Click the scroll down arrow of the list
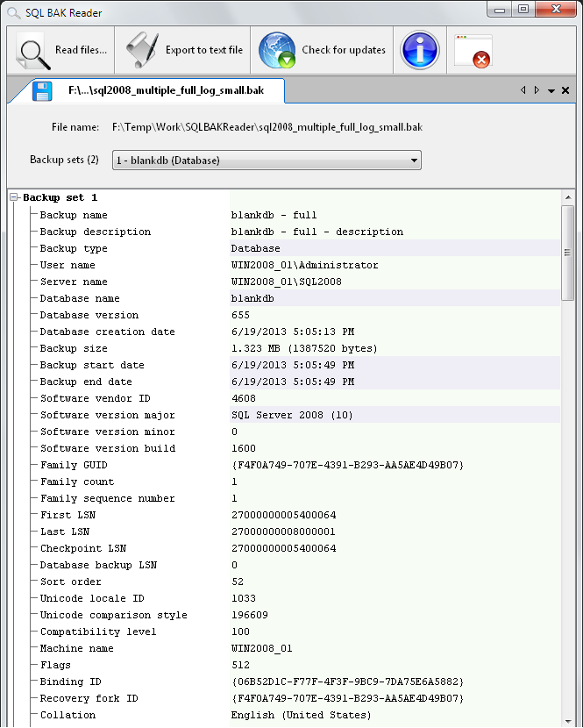The height and width of the screenshot is (728, 583). [x=568, y=721]
